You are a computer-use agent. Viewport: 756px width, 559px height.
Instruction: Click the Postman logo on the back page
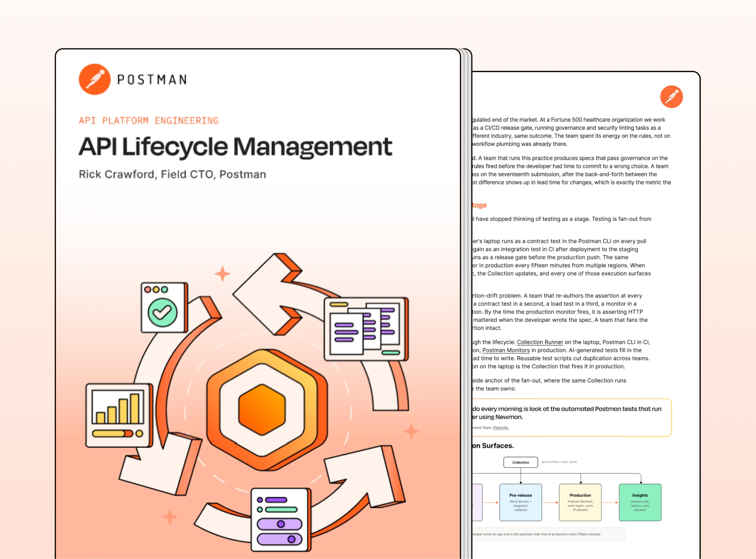671,97
